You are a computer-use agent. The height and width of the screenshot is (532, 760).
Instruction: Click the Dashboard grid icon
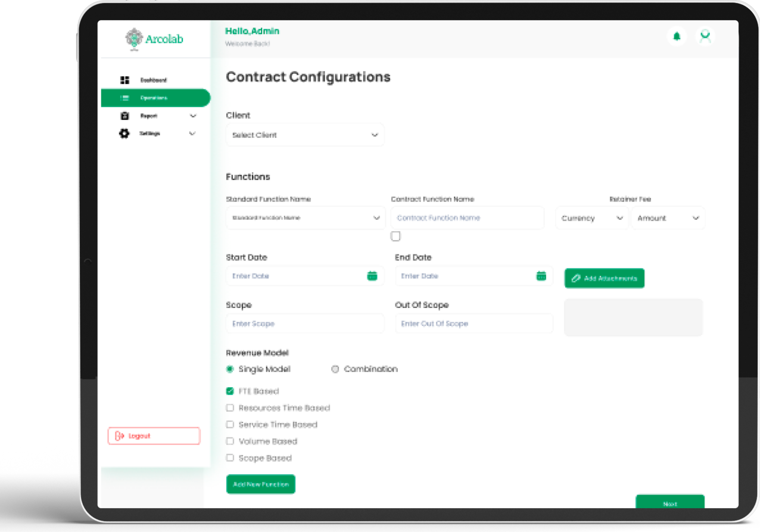coord(124,80)
